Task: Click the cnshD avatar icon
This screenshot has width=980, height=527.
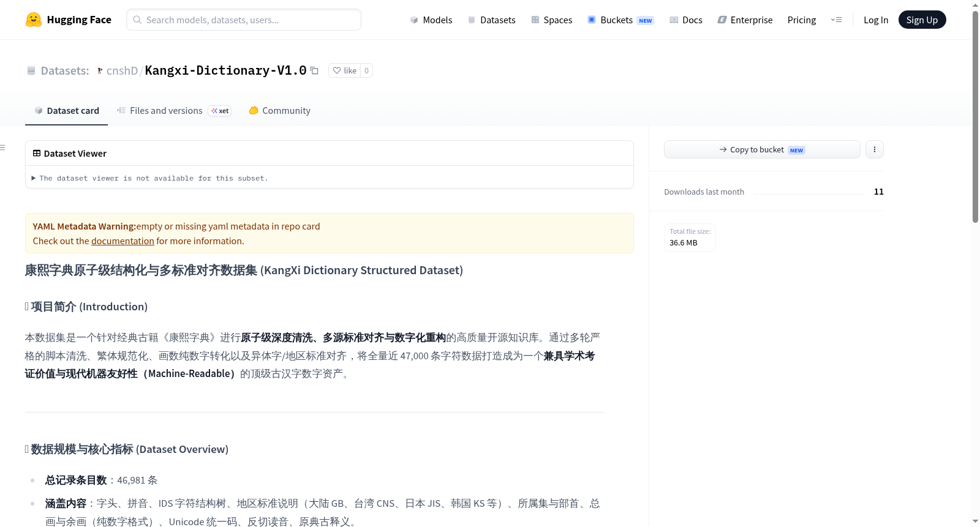Action: point(100,71)
